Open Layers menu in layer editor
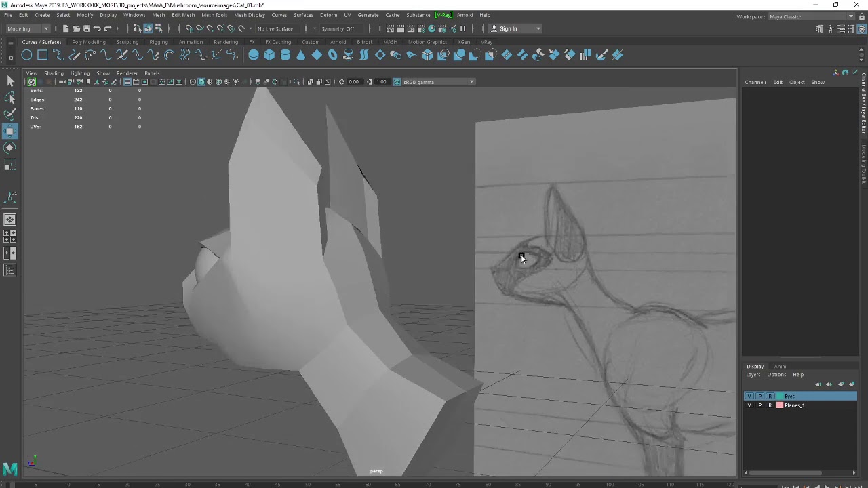The height and width of the screenshot is (488, 868). pyautogui.click(x=753, y=375)
